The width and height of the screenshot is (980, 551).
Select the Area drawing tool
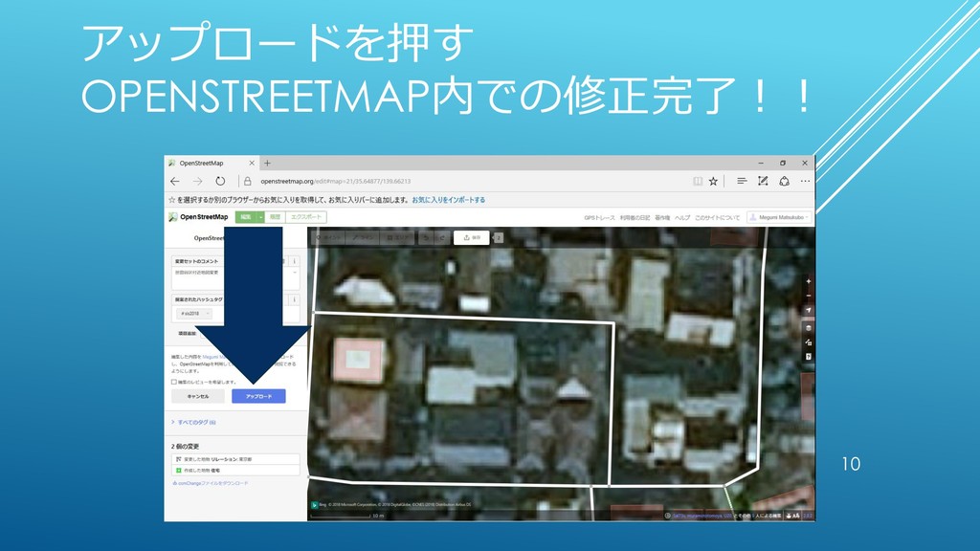tap(397, 237)
